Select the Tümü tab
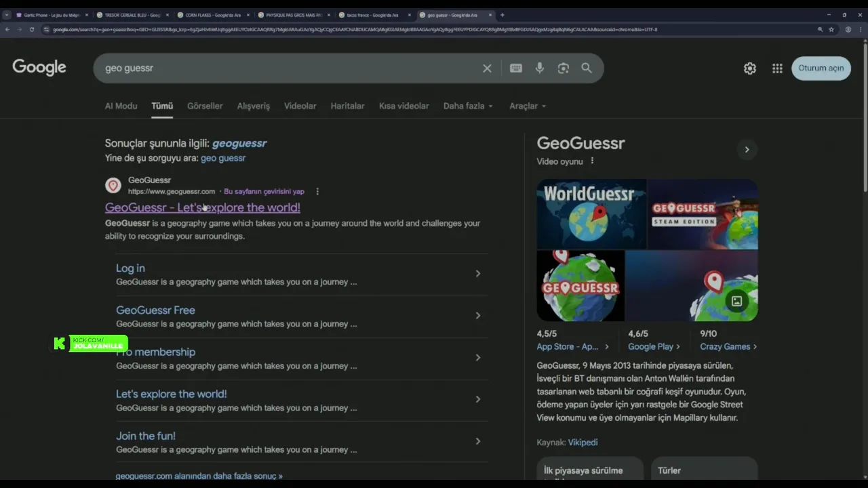This screenshot has width=868, height=488. pos(162,106)
